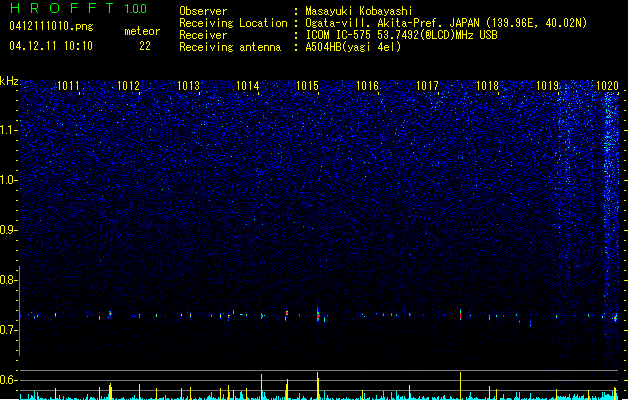Click the meteor label
Screen dimensions: 629x400
(142, 31)
